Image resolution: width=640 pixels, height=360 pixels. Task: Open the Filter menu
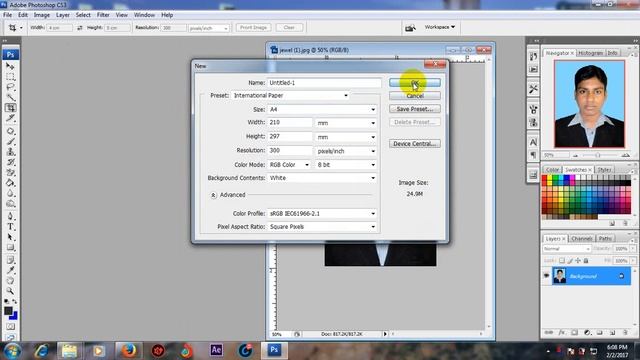coord(103,15)
